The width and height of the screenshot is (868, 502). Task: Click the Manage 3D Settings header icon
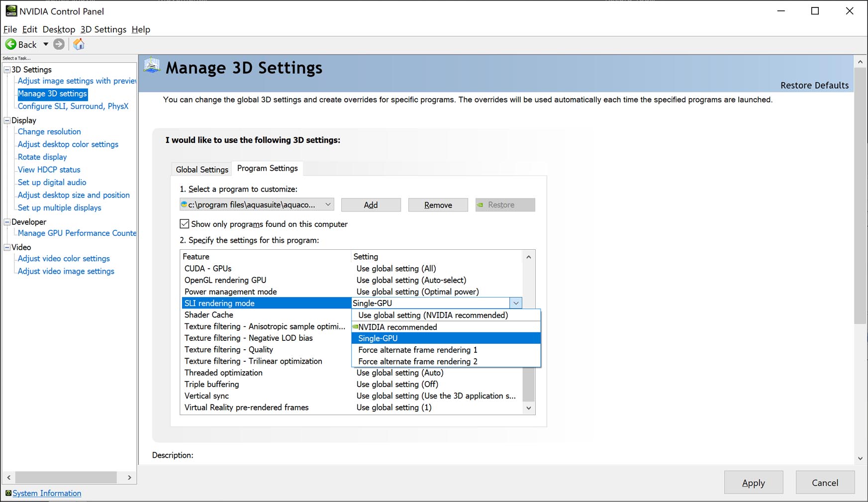click(x=152, y=66)
